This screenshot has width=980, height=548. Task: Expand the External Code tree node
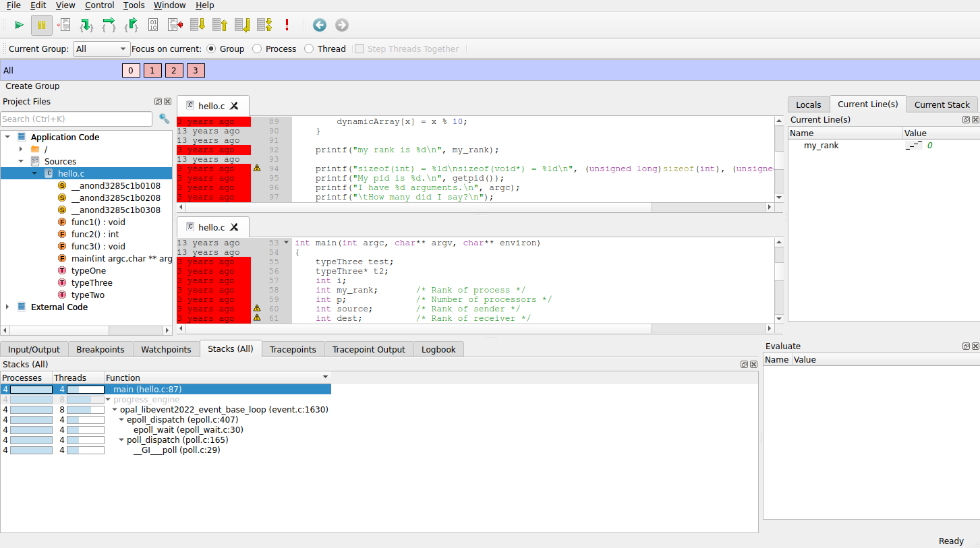point(7,307)
